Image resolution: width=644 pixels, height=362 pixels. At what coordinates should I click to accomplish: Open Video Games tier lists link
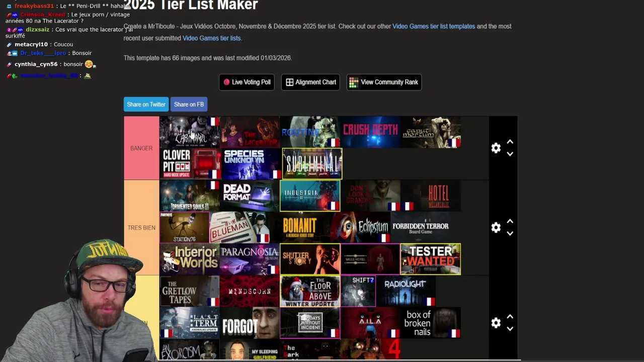212,38
